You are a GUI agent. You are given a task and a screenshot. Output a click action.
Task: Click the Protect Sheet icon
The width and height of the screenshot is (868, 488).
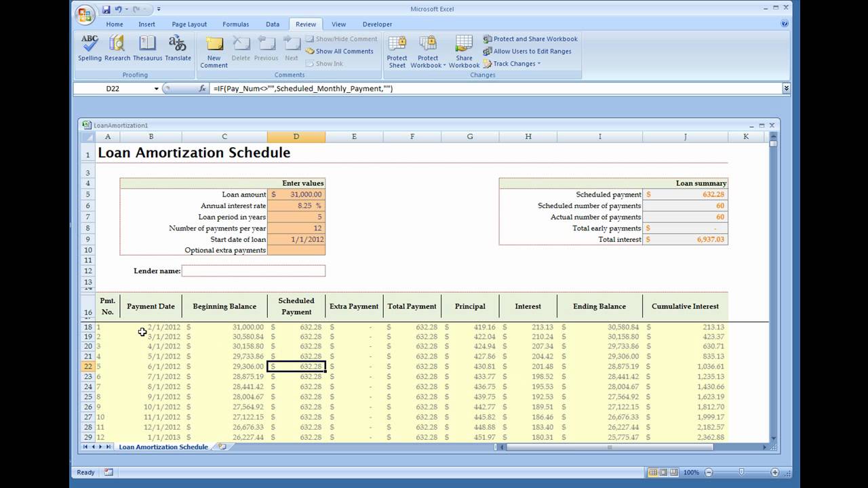click(x=397, y=52)
